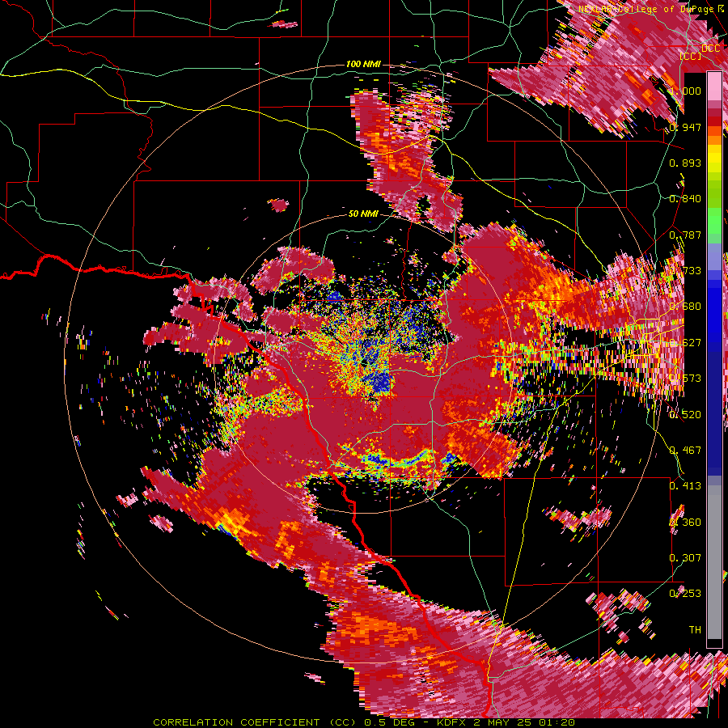728x728 pixels.
Task: Click the gray segment of the color bar
Action: point(714,562)
